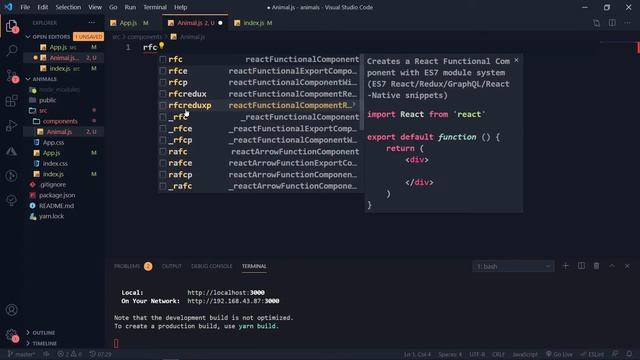The width and height of the screenshot is (640, 360).
Task: Open the Terminal menu in menu bar
Action: point(155,7)
